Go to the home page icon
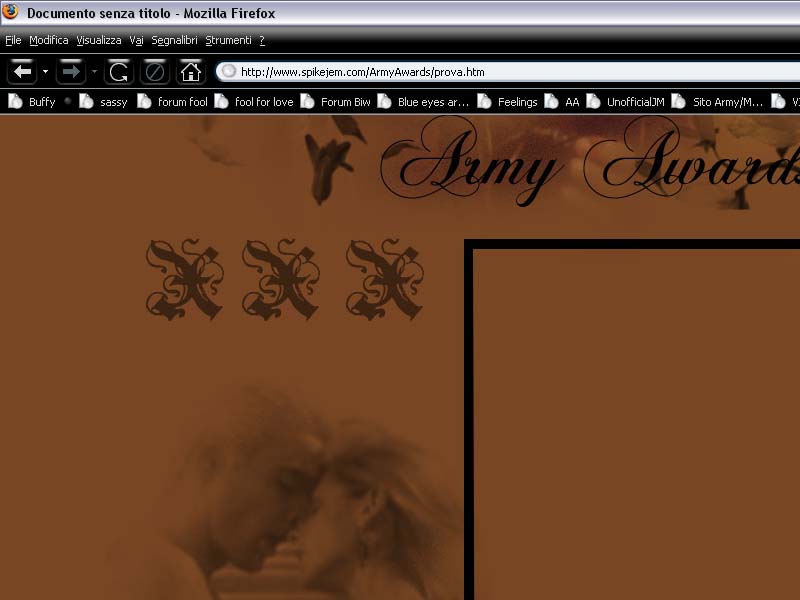 coord(191,71)
